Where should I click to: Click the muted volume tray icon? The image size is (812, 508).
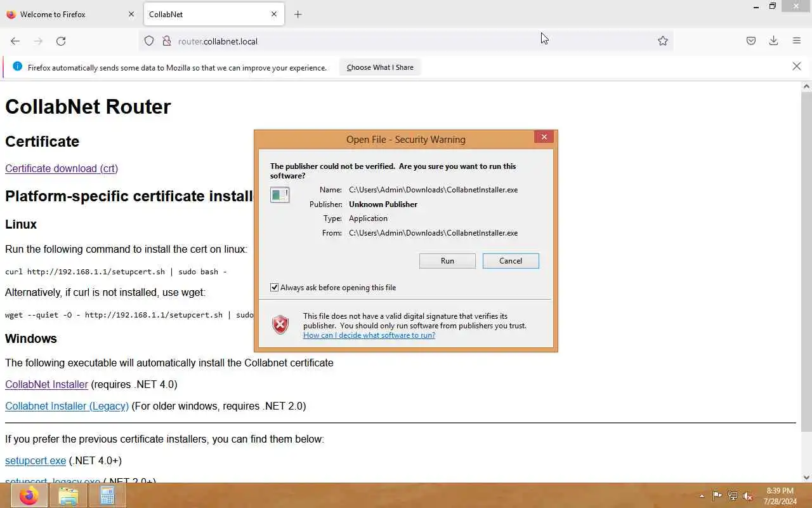[x=748, y=496]
